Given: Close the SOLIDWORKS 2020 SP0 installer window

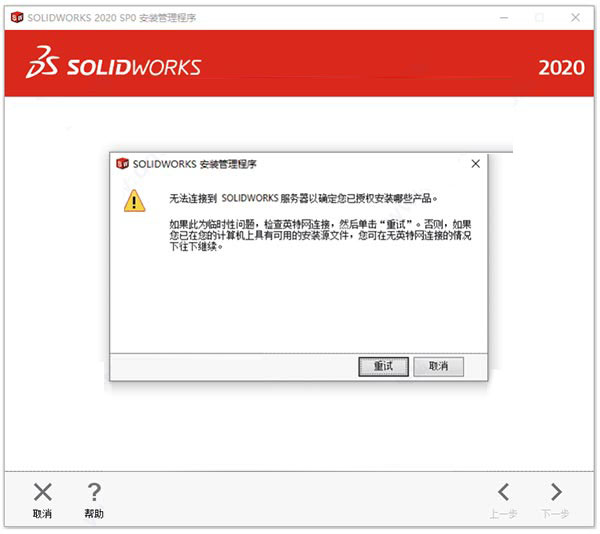Looking at the screenshot, I should 575,18.
